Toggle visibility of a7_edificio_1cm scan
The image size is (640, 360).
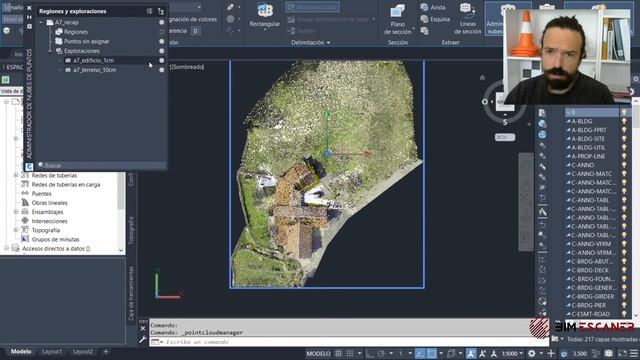pyautogui.click(x=162, y=60)
